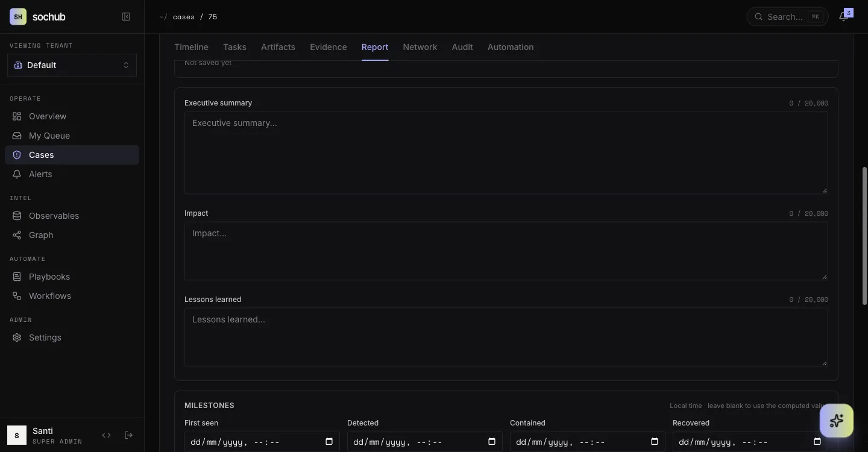Go to Overview in the sidebar
The image size is (868, 452).
pyautogui.click(x=72, y=116)
